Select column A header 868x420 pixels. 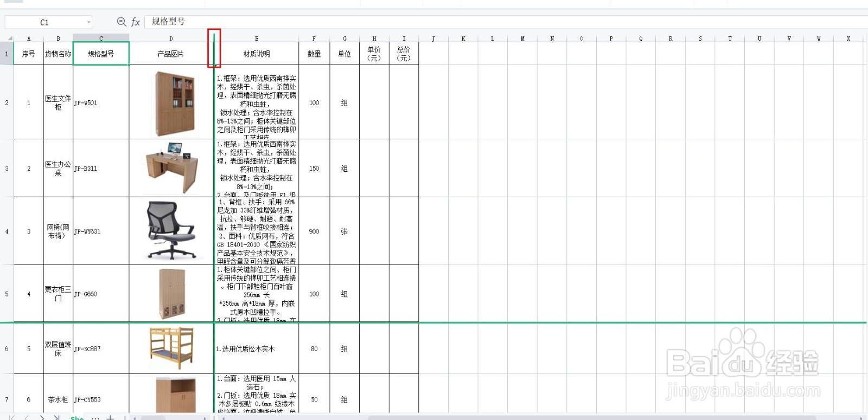pos(29,38)
